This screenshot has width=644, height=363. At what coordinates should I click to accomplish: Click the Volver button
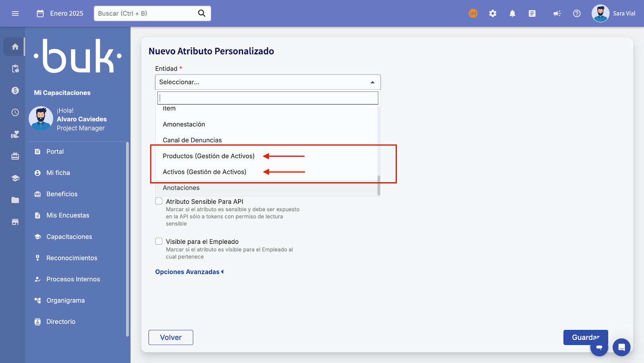pyautogui.click(x=171, y=337)
